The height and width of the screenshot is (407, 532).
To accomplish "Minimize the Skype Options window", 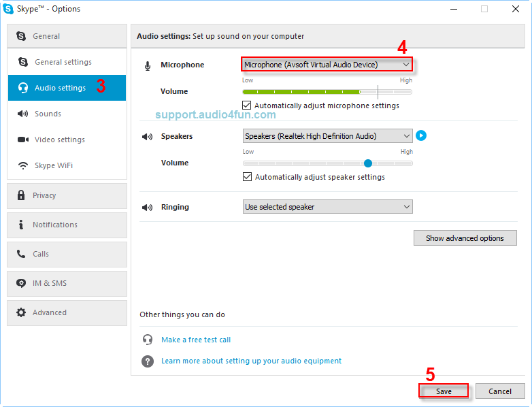I will 454,9.
